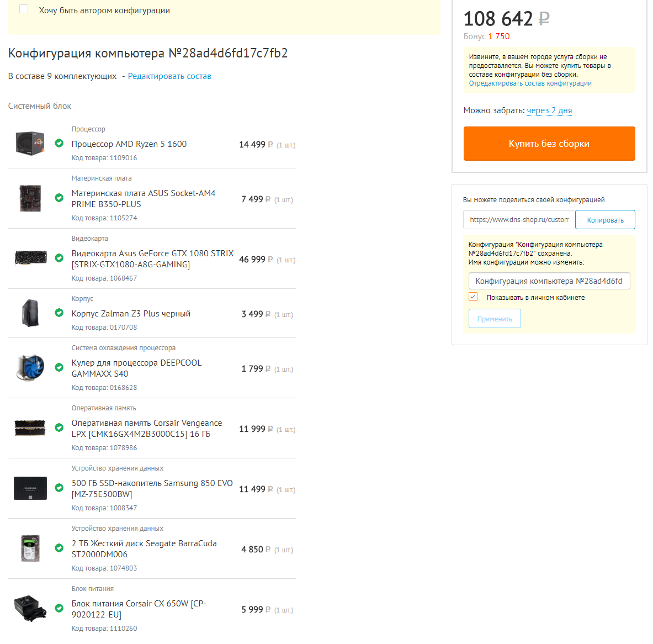This screenshot has height=644, width=653.
Task: Check 'Хочу быть автором конфигурации' checkbox
Action: pos(24,9)
